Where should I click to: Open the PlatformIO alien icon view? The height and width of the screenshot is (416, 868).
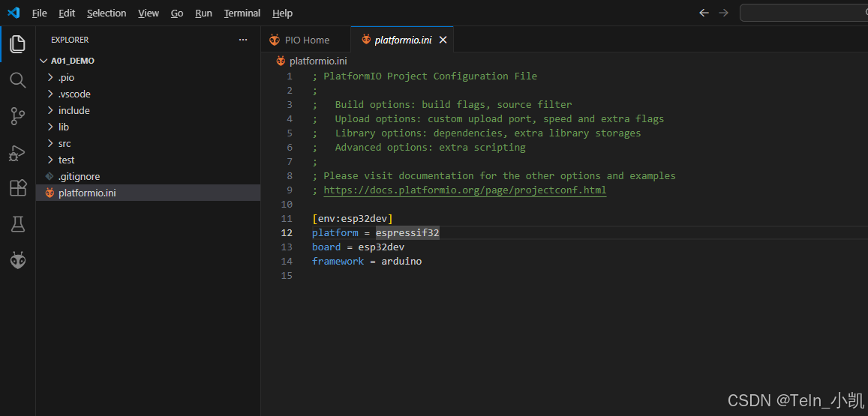pyautogui.click(x=18, y=260)
